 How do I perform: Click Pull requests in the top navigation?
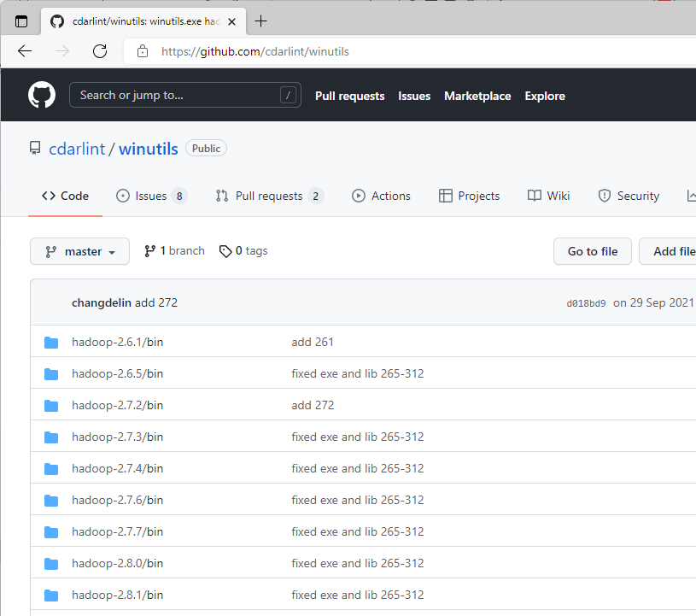(x=350, y=96)
